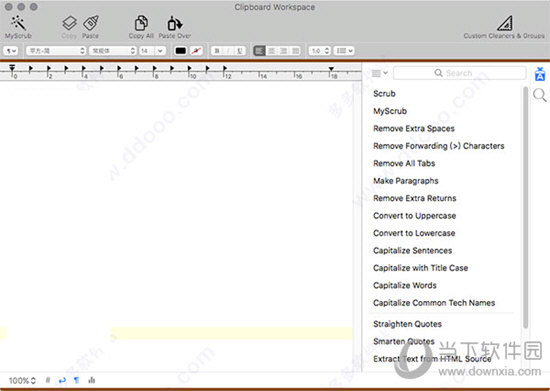This screenshot has height=391, width=550.
Task: Apply italic formatting
Action: tap(228, 51)
